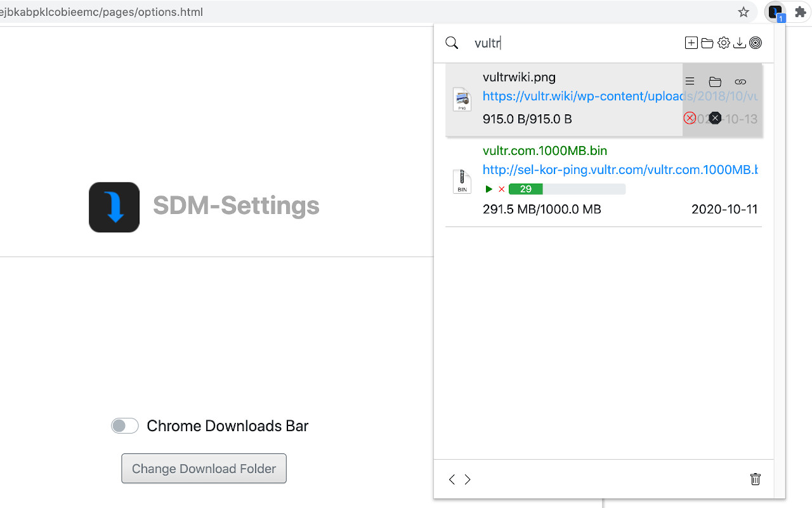This screenshot has height=508, width=812.
Task: Click the concentric circles target icon
Action: (x=756, y=43)
